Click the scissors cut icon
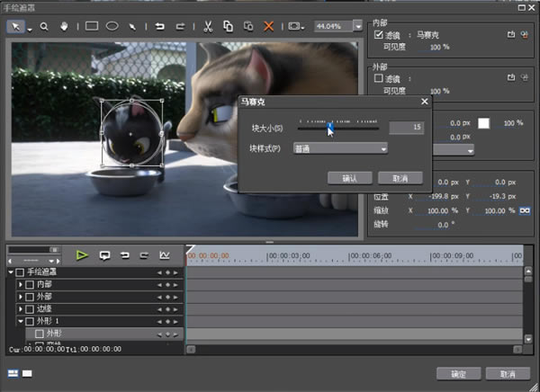This screenshot has width=540, height=392. [x=207, y=26]
